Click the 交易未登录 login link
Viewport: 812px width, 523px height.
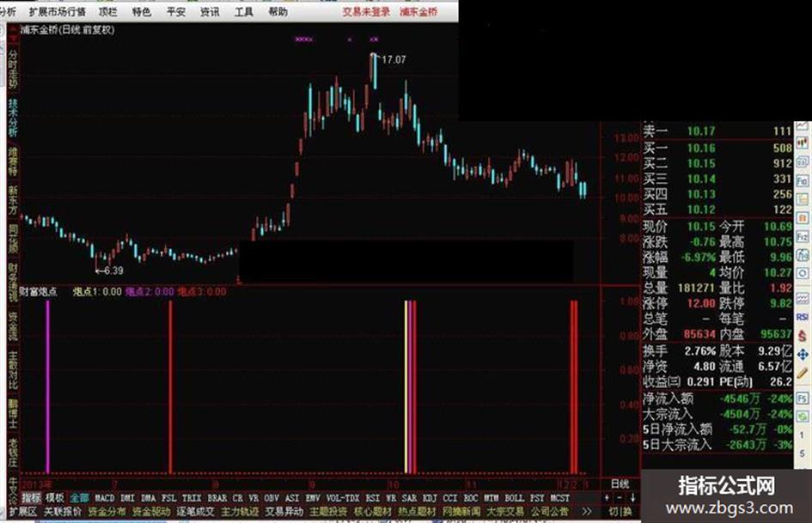(x=365, y=11)
